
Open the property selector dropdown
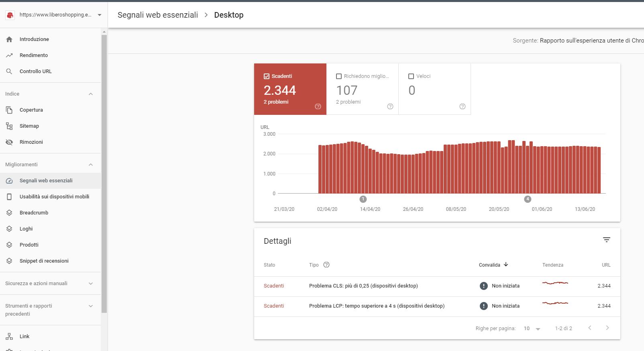[99, 15]
